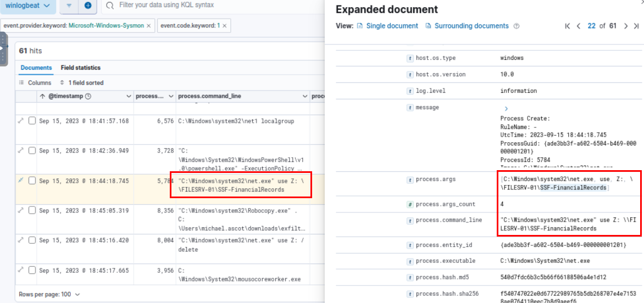Expand the Robocopy.exe row details

pos(21,211)
